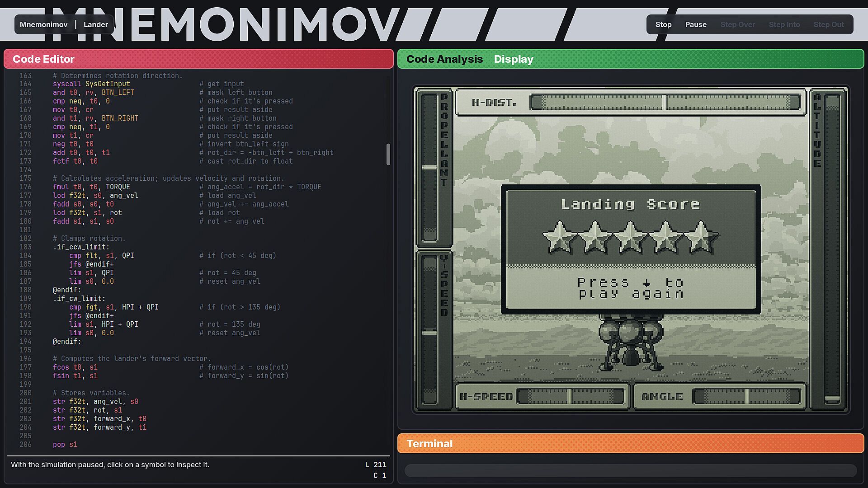Click the H-DIST. gauge bar
This screenshot has width=868, height=488.
[665, 102]
